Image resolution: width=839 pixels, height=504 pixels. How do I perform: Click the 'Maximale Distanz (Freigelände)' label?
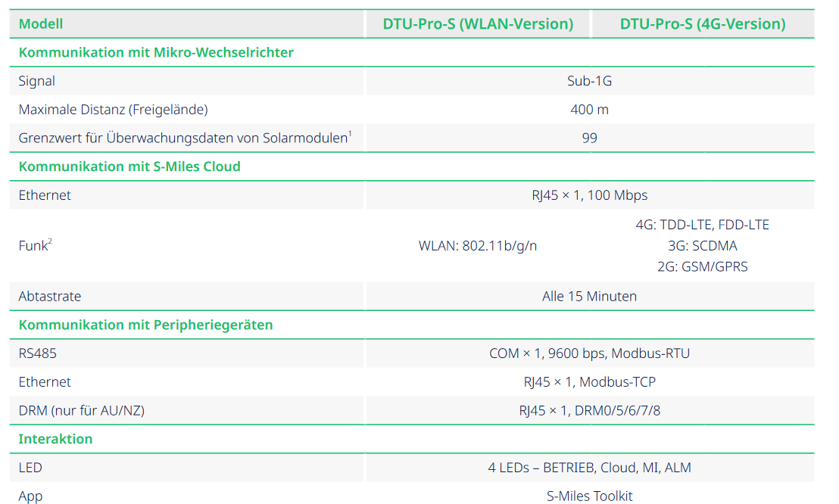click(x=114, y=110)
